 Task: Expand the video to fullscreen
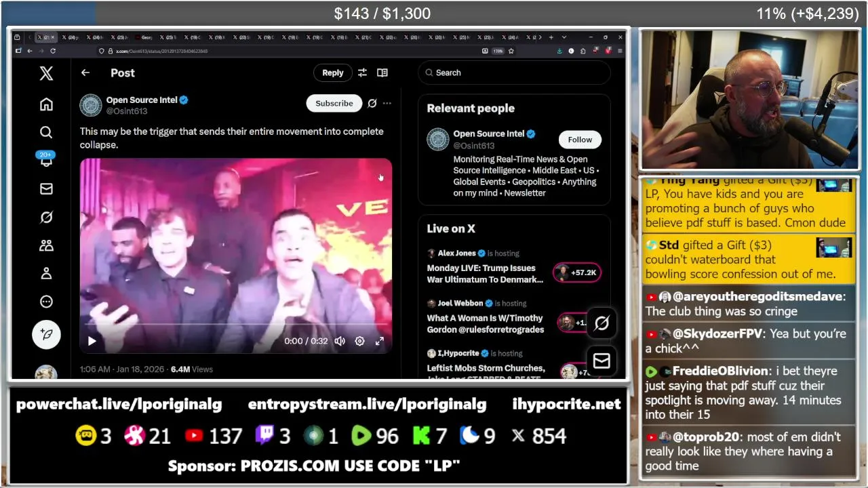coord(380,341)
